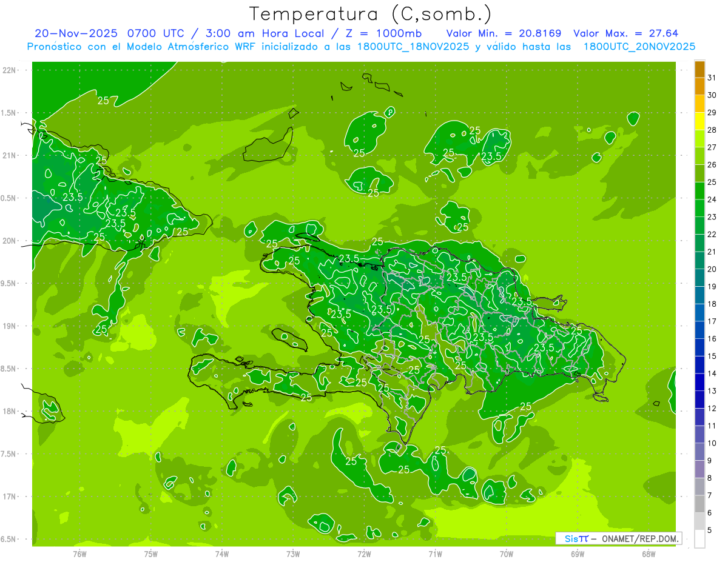
Task: Select the '1800UTC_20NOV2025' valid-until time
Action: tap(639, 47)
